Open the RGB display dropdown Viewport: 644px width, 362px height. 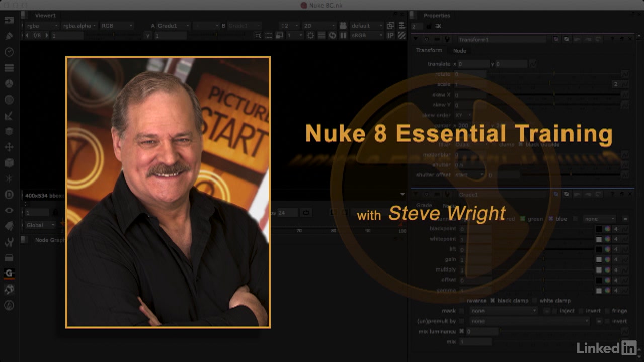coord(116,26)
